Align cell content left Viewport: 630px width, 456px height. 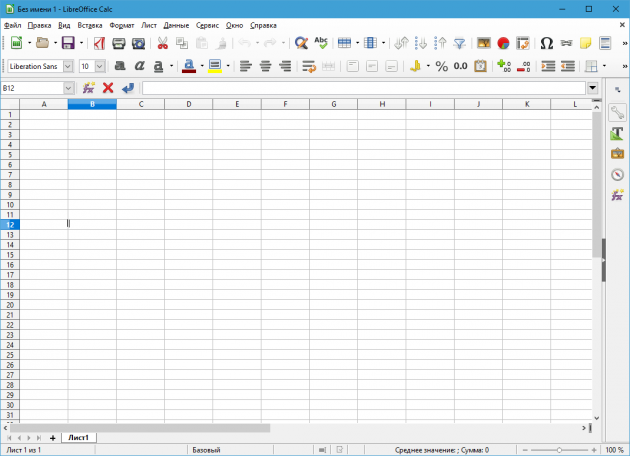coord(245,66)
